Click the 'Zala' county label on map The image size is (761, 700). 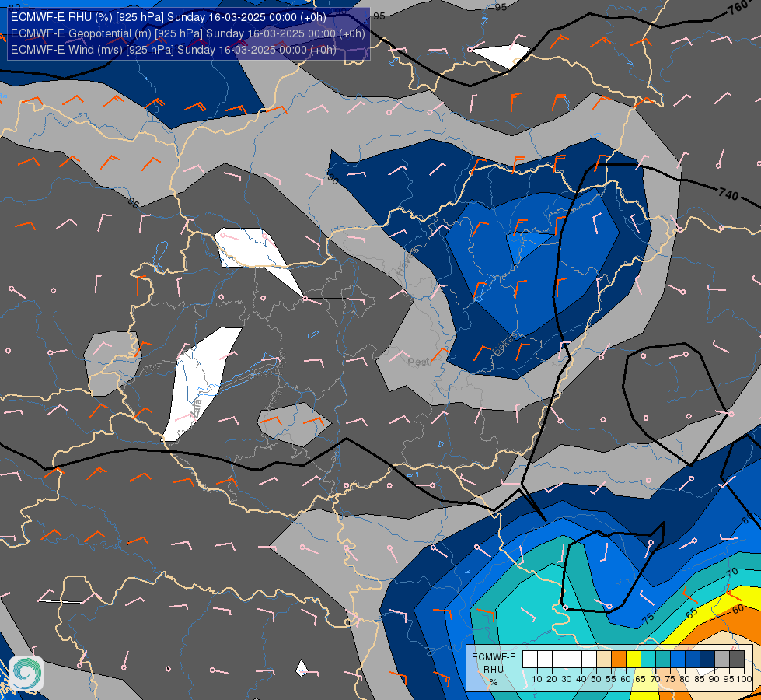(x=197, y=410)
